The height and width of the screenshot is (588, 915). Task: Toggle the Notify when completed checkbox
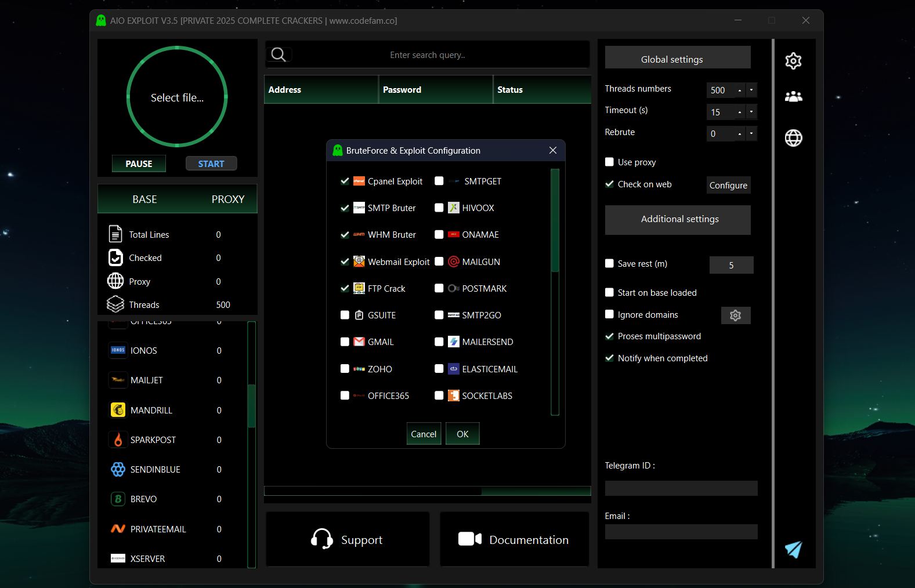[x=609, y=358]
